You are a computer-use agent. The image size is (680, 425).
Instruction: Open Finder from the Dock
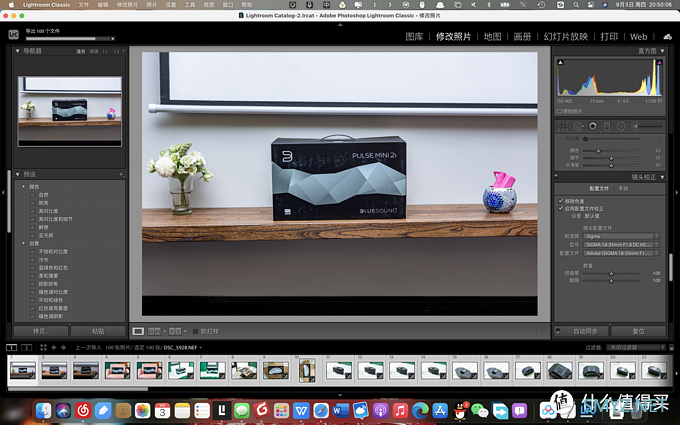coord(43,410)
